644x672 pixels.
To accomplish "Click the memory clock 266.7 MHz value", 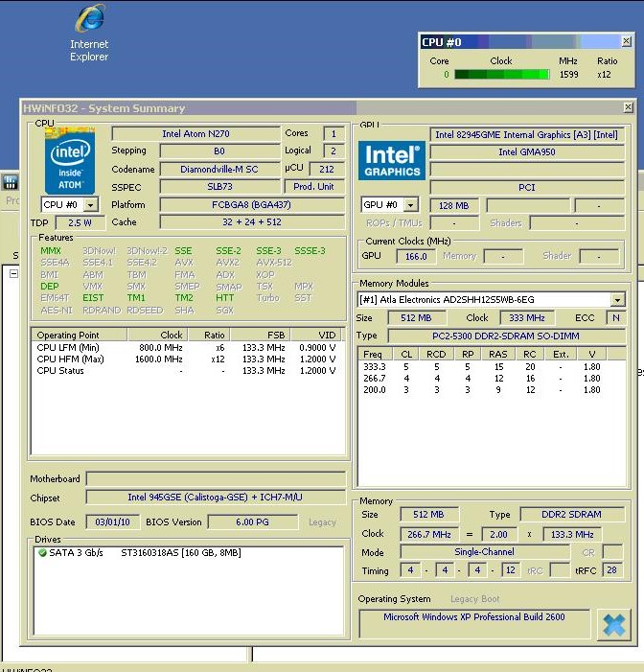I will pyautogui.click(x=429, y=534).
